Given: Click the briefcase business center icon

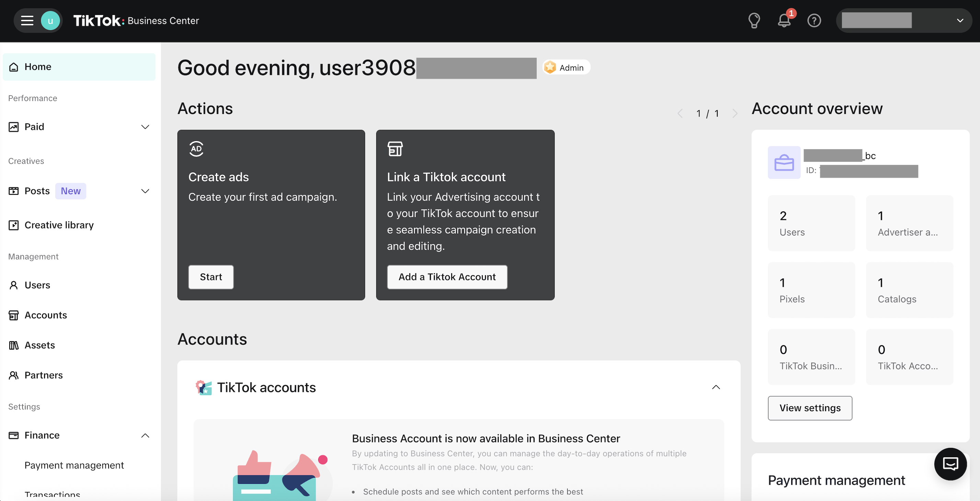Looking at the screenshot, I should 784,163.
